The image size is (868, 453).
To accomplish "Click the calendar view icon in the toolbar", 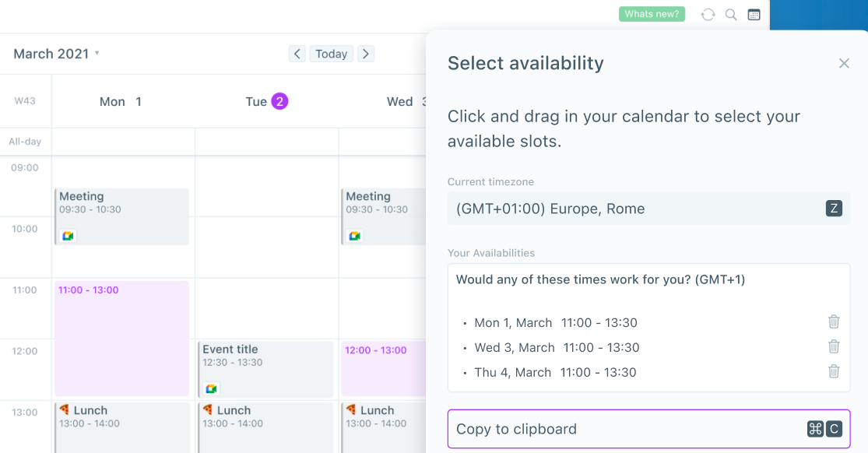I will coord(754,14).
